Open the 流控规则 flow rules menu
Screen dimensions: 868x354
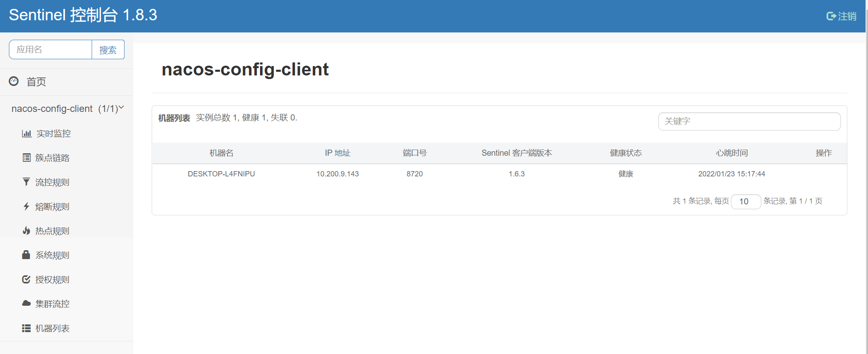[x=52, y=182]
